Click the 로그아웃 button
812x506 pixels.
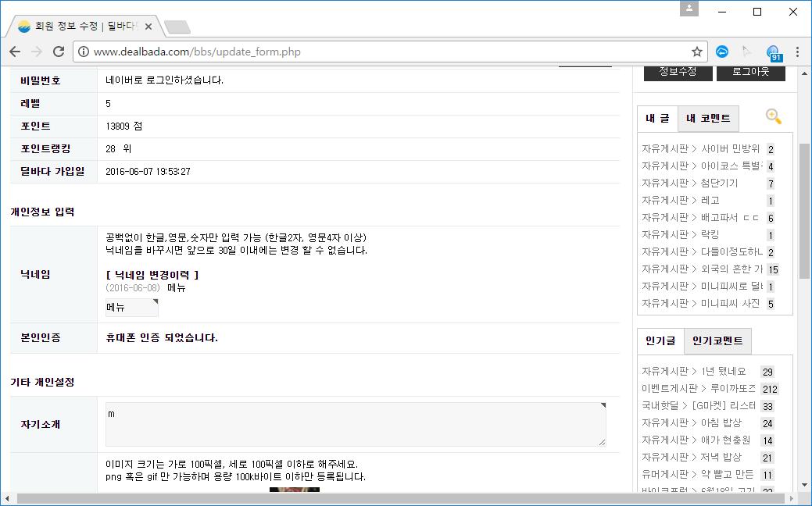click(x=750, y=72)
